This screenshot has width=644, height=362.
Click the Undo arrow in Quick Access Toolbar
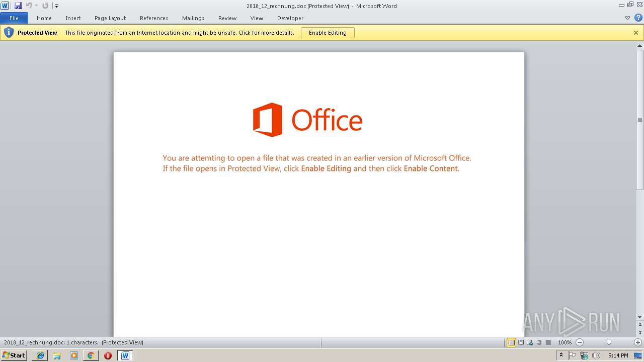tap(29, 6)
